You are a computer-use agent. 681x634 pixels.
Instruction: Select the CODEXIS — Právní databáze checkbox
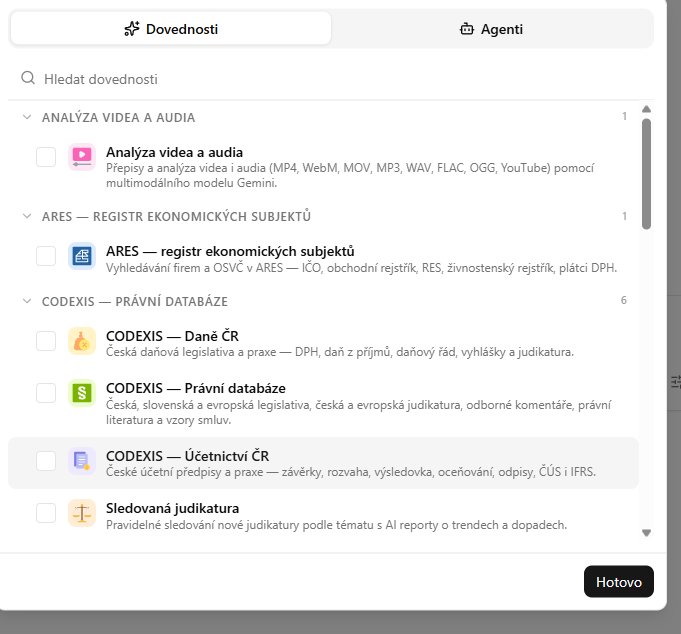(x=46, y=393)
